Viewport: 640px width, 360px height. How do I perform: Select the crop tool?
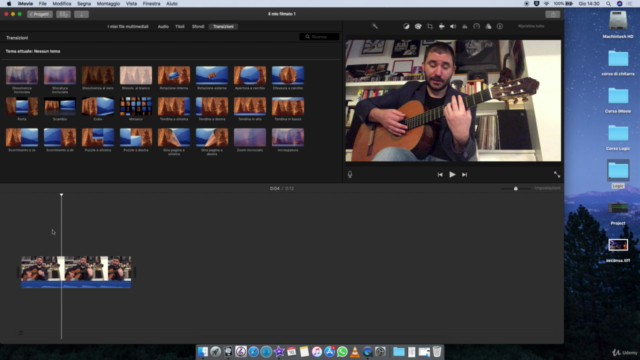(430, 26)
